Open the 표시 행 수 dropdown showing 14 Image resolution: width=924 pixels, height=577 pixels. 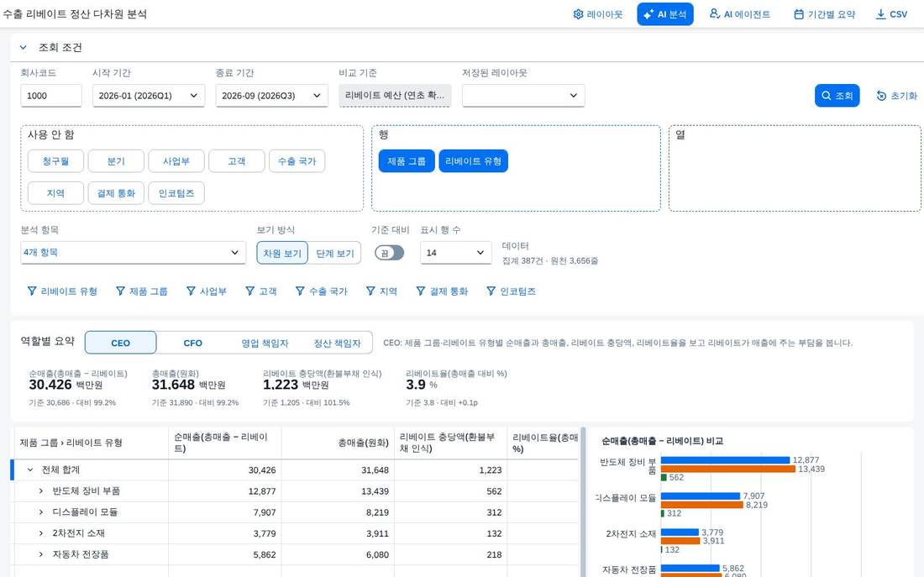coord(455,252)
